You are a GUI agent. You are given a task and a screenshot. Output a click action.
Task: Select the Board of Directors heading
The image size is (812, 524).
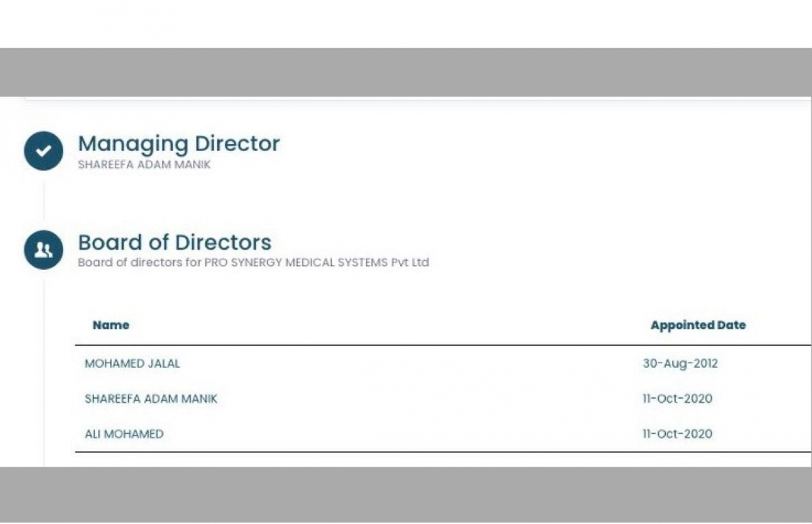point(174,243)
